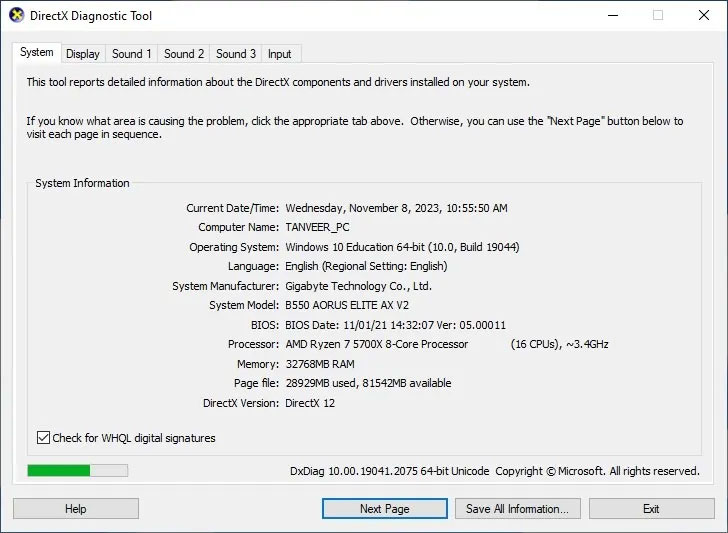Click the Next Page button
728x533 pixels.
click(x=385, y=509)
